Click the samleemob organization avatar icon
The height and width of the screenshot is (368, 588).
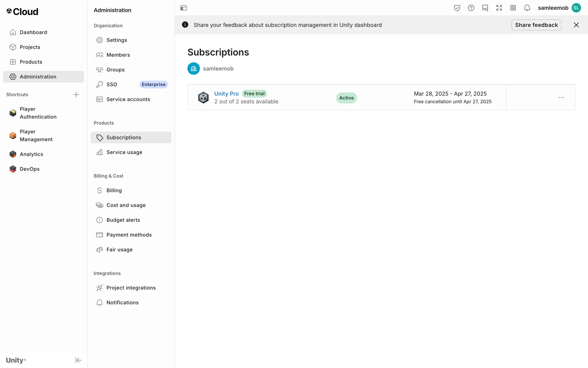tap(194, 69)
